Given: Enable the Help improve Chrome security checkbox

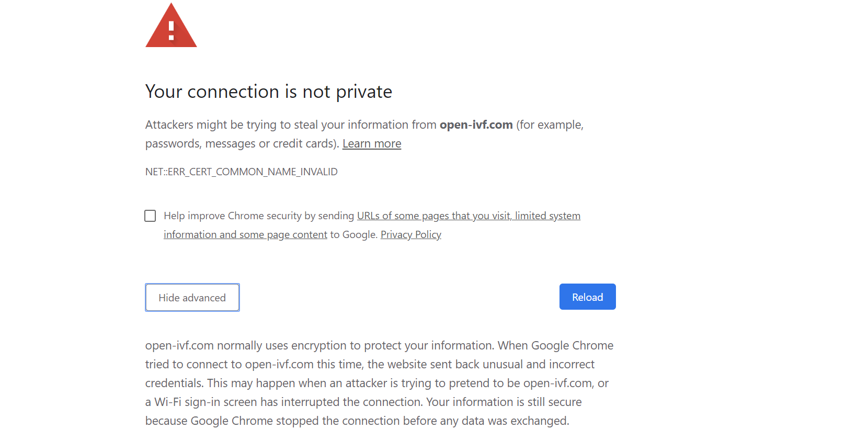Looking at the screenshot, I should [x=150, y=216].
